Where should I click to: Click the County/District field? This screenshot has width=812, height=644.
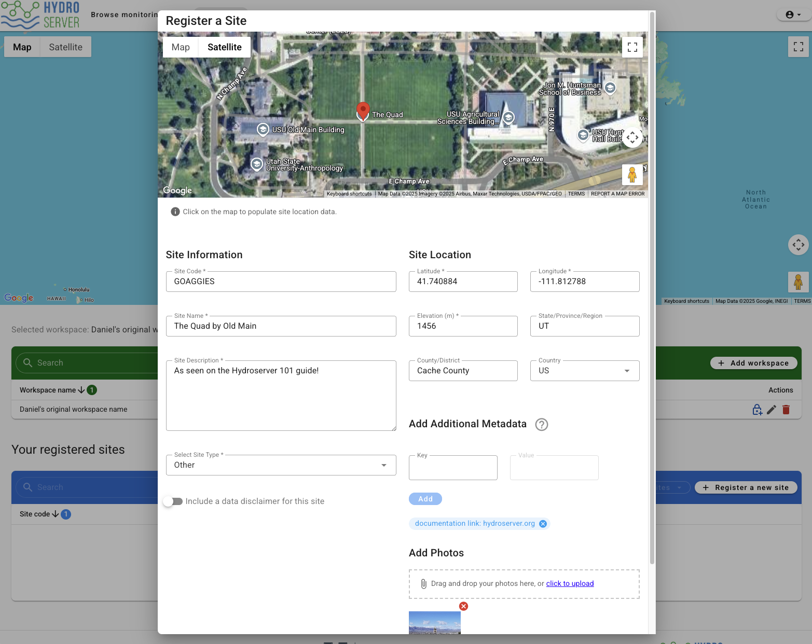[x=463, y=371]
